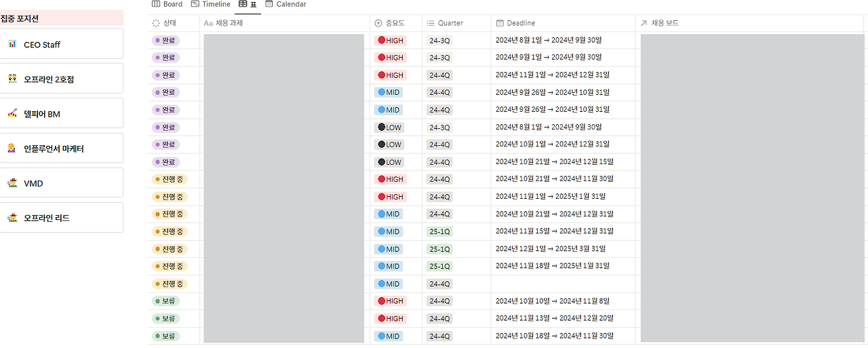Viewport: 868px width, 348px height.
Task: Click the 오프라인 2호점 emoji icon
Action: [12, 79]
